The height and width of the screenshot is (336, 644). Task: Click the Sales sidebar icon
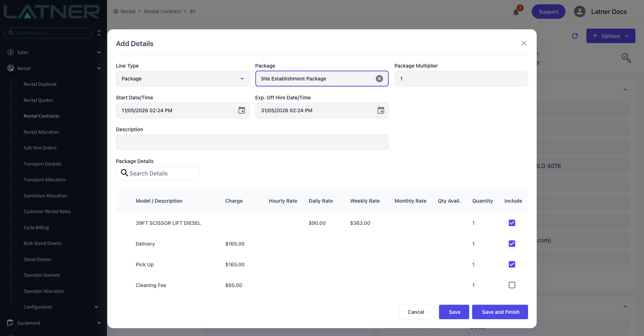[x=11, y=52]
